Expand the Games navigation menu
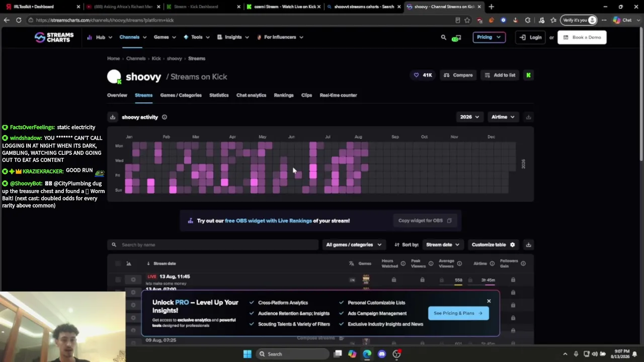644x362 pixels. click(x=165, y=37)
